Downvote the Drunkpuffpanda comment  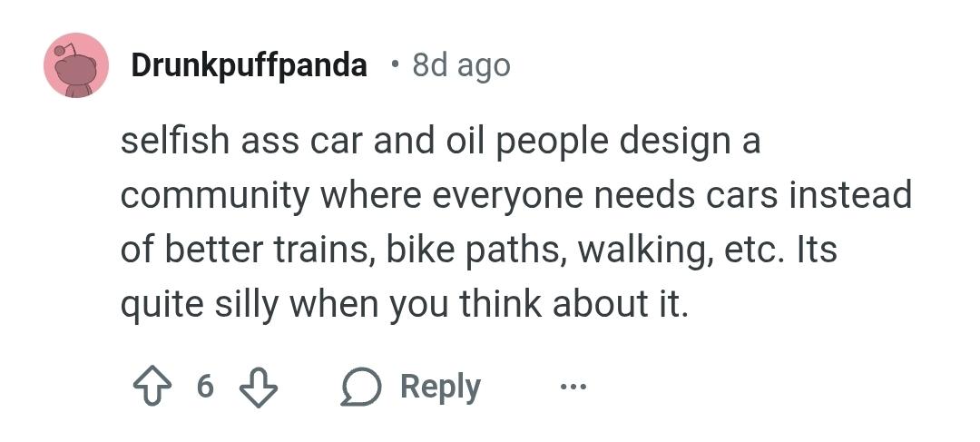pos(258,388)
